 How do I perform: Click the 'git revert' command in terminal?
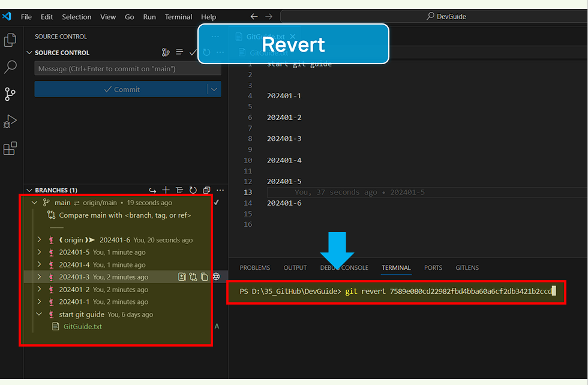pos(365,291)
